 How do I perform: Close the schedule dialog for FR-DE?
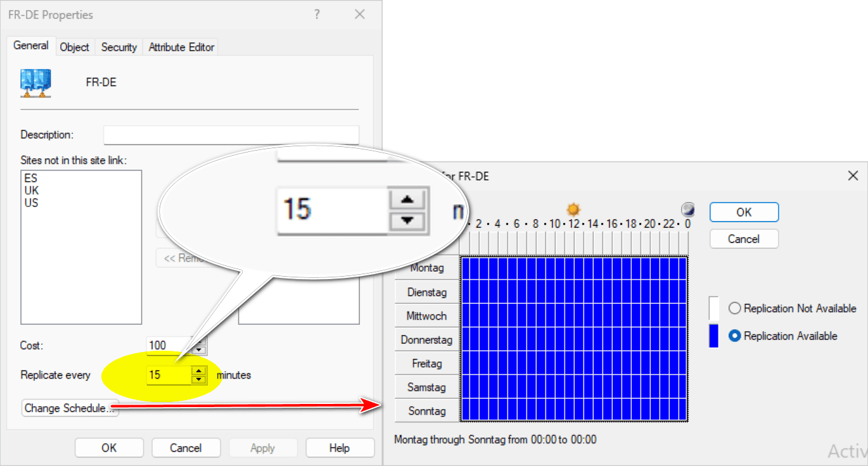click(x=853, y=176)
